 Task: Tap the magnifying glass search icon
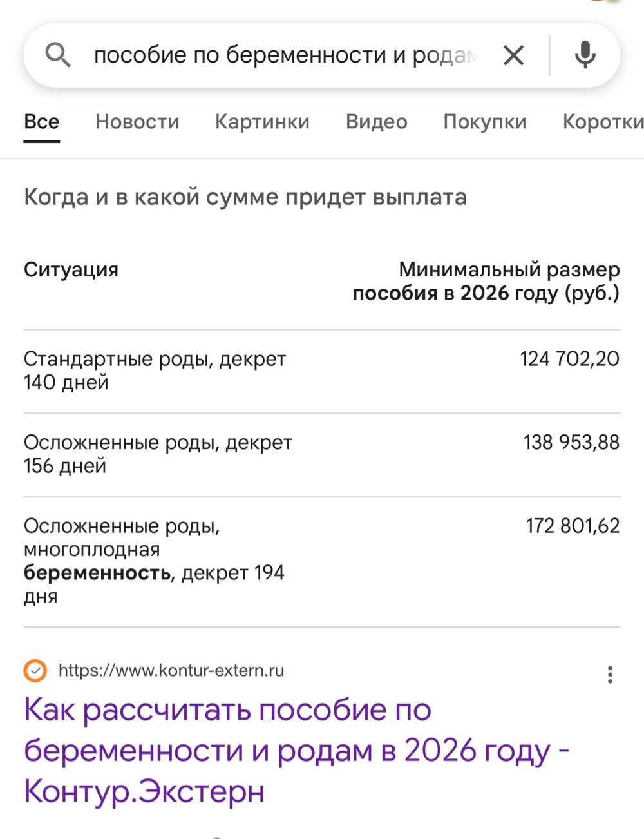click(57, 55)
